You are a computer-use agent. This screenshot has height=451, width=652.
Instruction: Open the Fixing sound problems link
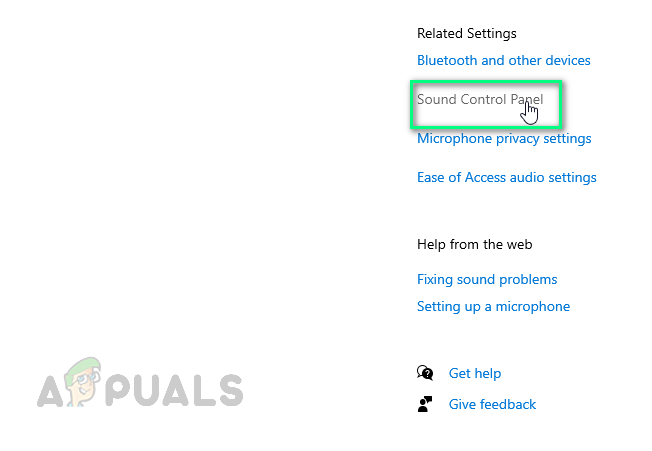click(x=487, y=279)
